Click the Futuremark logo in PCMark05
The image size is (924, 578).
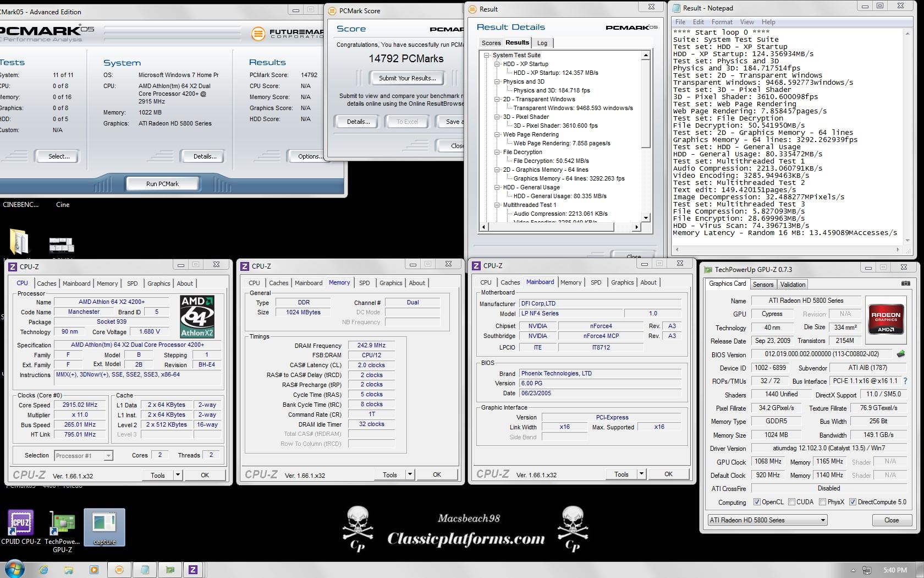pos(287,34)
